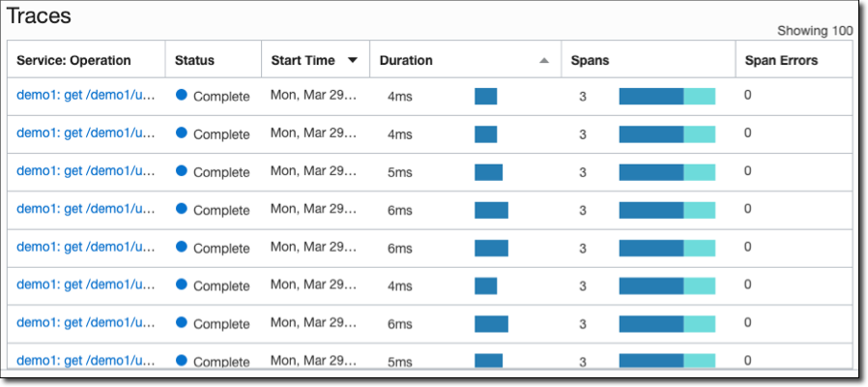868x387 pixels.
Task: Click the Start Time cell in the second row
Action: click(313, 134)
